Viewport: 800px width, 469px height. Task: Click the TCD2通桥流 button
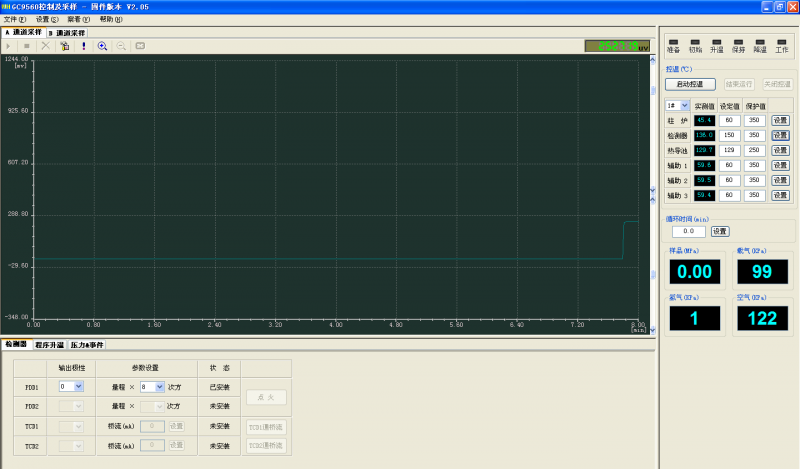coord(266,446)
